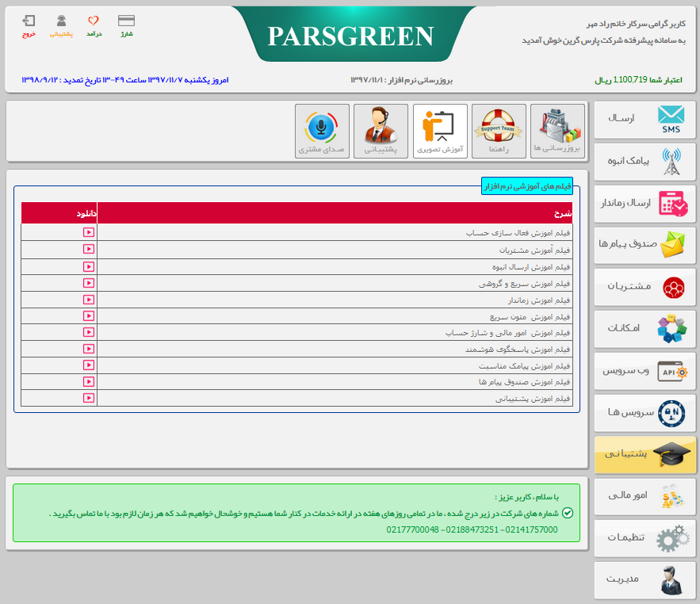700x604 pixels.
Task: Download the آموزش مشتریان tutorial video
Action: click(x=89, y=250)
